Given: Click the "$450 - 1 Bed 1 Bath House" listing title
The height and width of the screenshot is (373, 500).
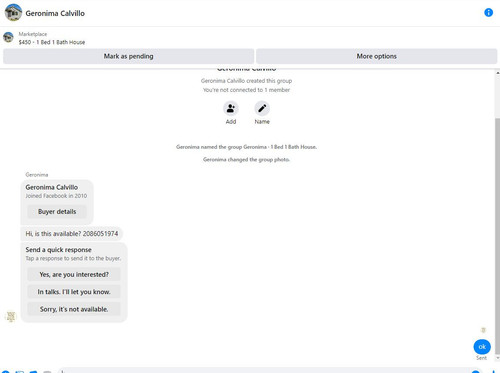Looking at the screenshot, I should pyautogui.click(x=52, y=42).
